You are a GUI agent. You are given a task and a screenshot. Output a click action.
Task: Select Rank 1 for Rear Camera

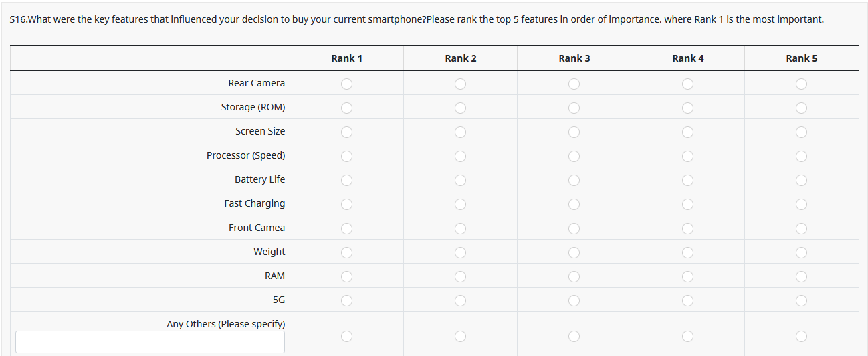(x=346, y=84)
